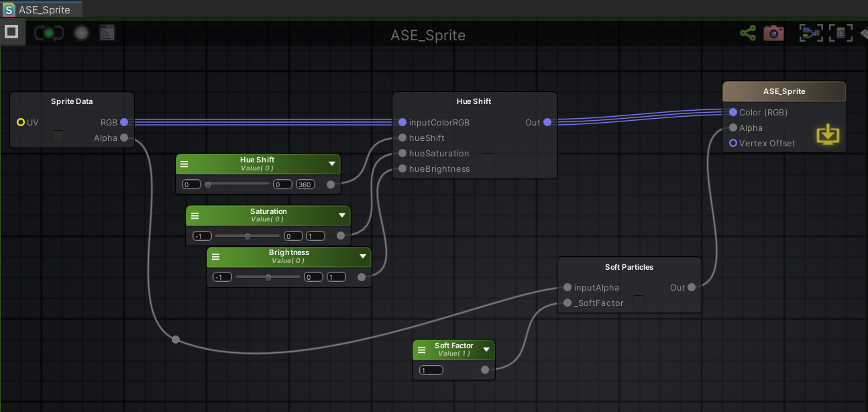
Task: Click the centered ASE_Sprite shader title
Action: 428,35
